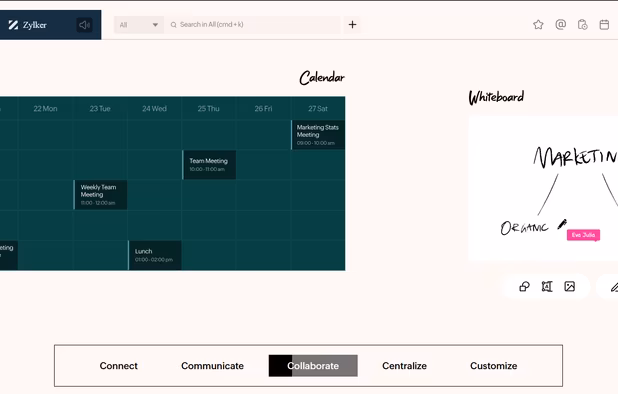This screenshot has height=394, width=618.
Task: Open the calendar icon in top bar
Action: (x=604, y=25)
